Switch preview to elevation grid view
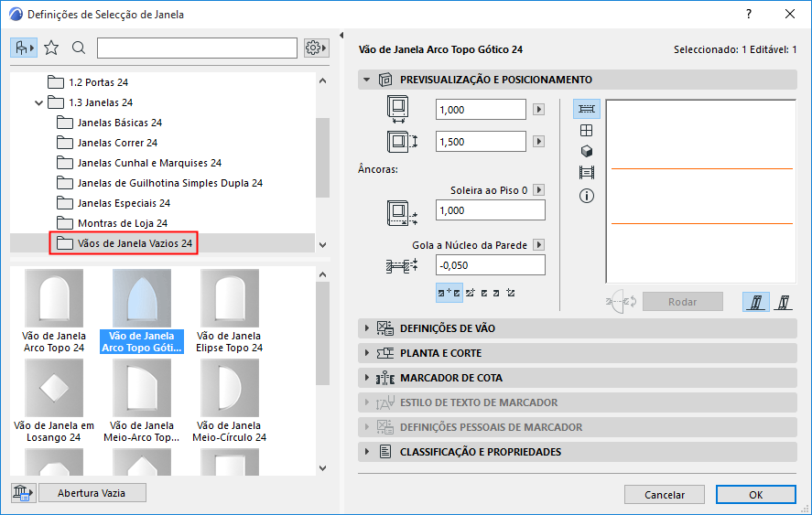Image resolution: width=812 pixels, height=515 pixels. point(586,131)
